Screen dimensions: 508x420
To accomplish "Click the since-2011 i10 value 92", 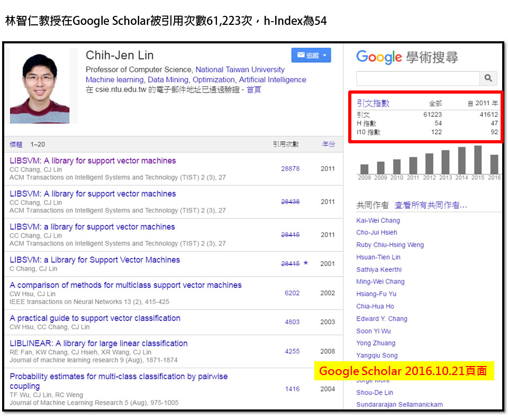I will (494, 132).
